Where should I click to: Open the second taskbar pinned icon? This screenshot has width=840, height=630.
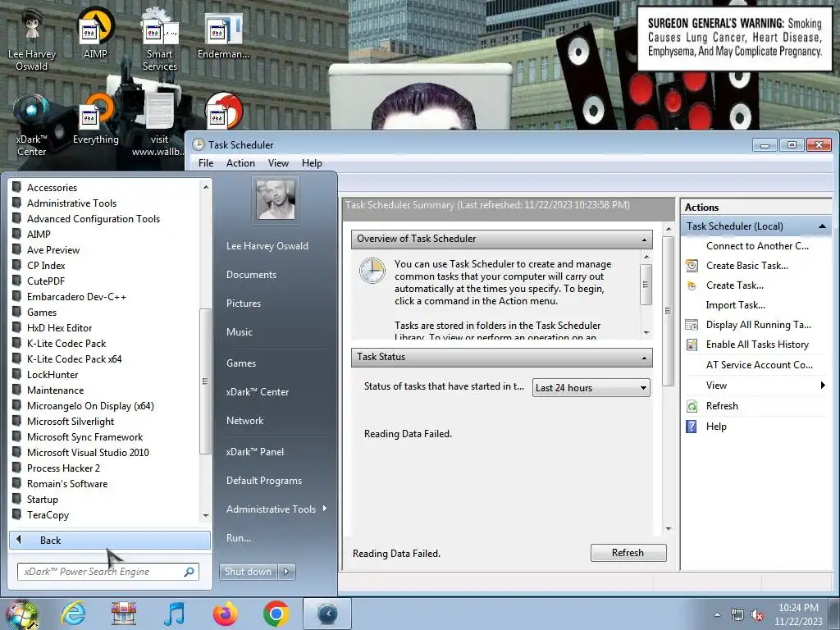(123, 614)
